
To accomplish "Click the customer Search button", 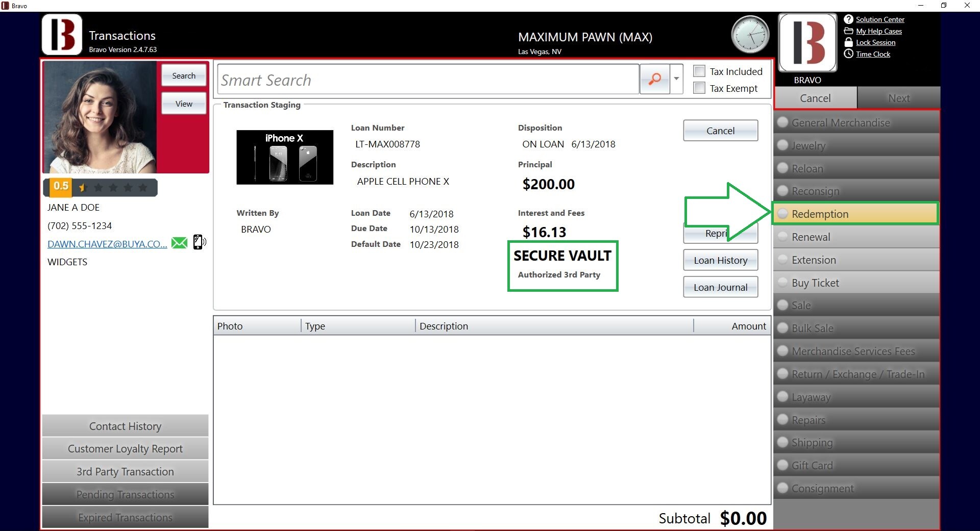I will [x=184, y=75].
